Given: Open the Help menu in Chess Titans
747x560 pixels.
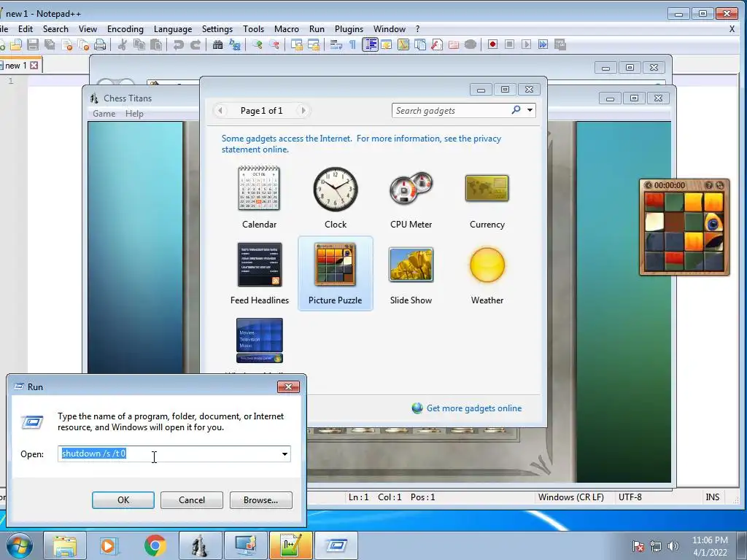Looking at the screenshot, I should coord(134,114).
